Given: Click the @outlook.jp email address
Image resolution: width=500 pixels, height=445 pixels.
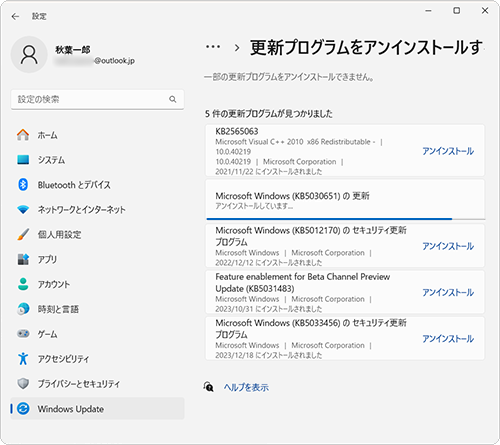Looking at the screenshot, I should (x=114, y=61).
